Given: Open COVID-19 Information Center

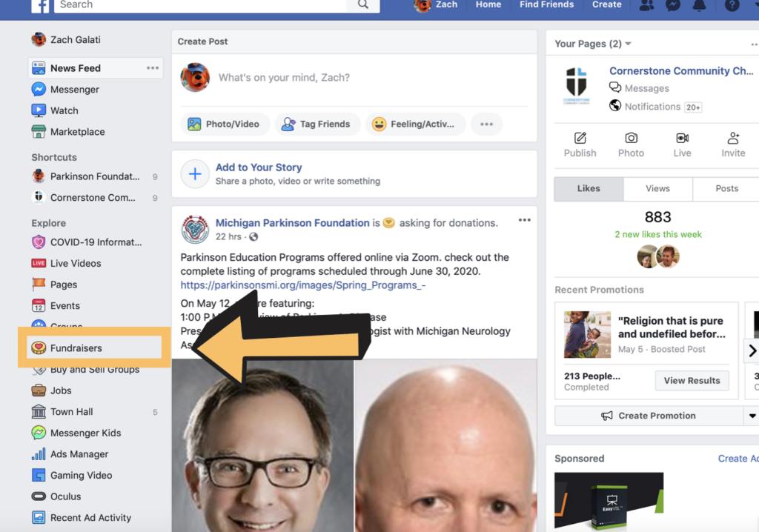Looking at the screenshot, I should click(x=87, y=242).
